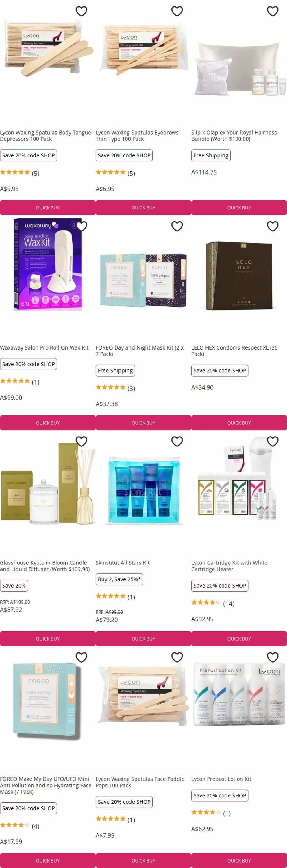Image resolution: width=287 pixels, height=868 pixels.
Task: Add Lycon Cartridge Kit to wishlist
Action: click(273, 441)
